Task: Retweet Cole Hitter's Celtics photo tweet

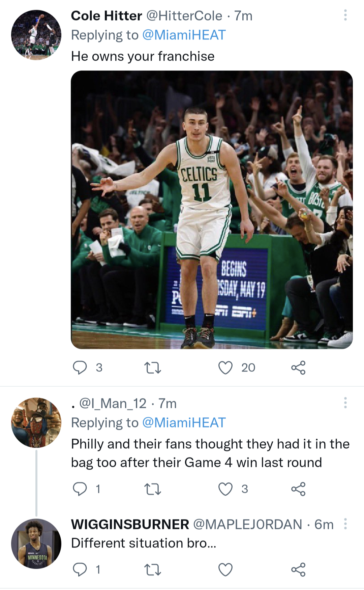Action: point(152,367)
